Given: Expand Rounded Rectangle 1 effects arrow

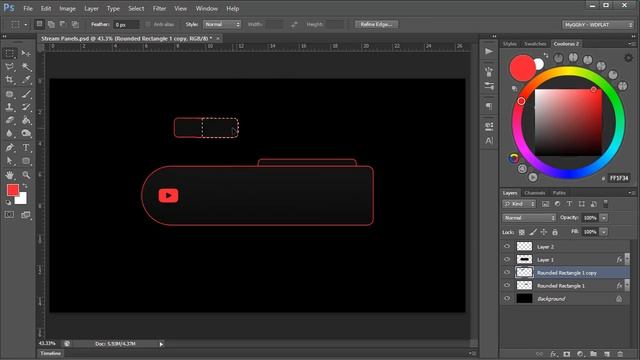Looking at the screenshot, I should 627,284.
